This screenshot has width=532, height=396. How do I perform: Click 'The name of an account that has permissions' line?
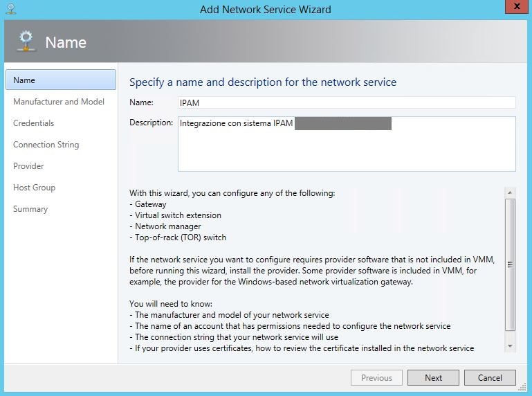click(290, 326)
